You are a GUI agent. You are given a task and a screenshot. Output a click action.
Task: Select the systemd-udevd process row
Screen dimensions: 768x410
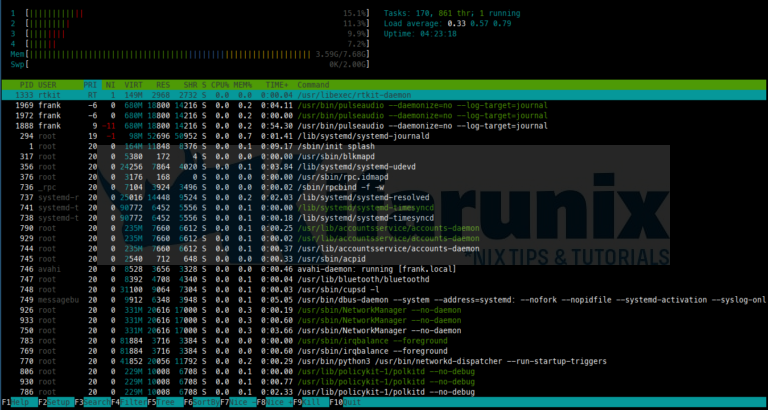tap(384, 167)
